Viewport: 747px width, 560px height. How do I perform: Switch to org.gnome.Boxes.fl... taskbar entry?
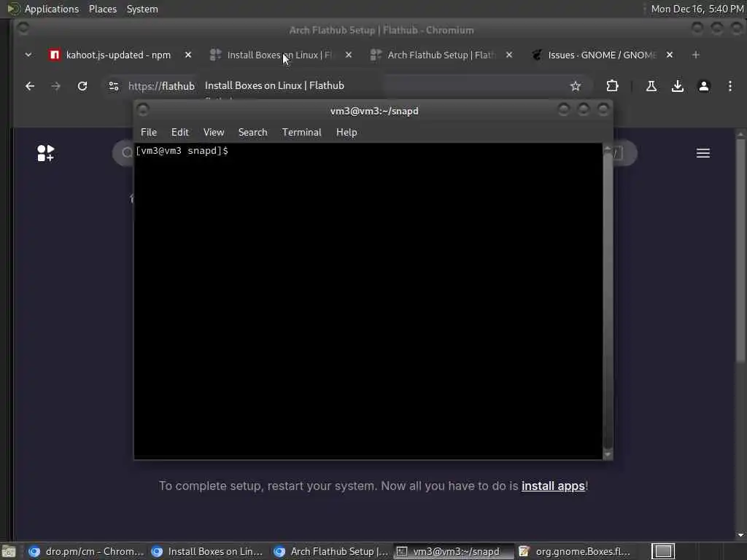click(x=576, y=551)
